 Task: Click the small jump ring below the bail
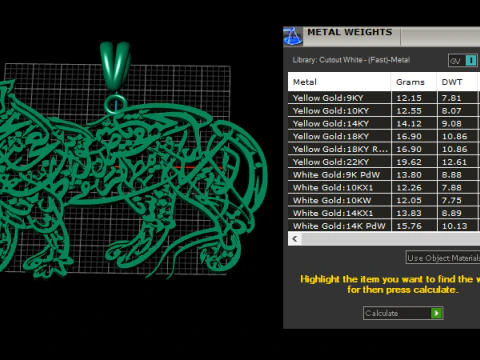115,104
